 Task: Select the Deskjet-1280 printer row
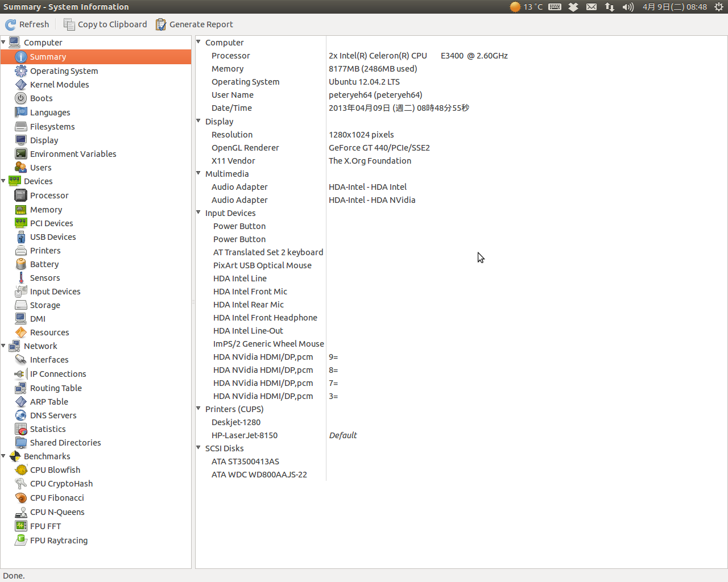coord(461,422)
